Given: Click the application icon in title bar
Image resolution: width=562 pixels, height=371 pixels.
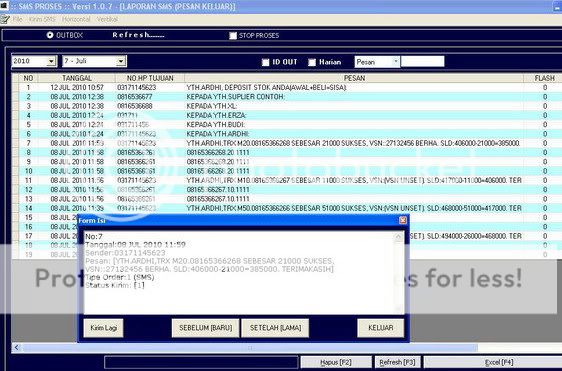Looking at the screenshot, I should click(x=3, y=6).
